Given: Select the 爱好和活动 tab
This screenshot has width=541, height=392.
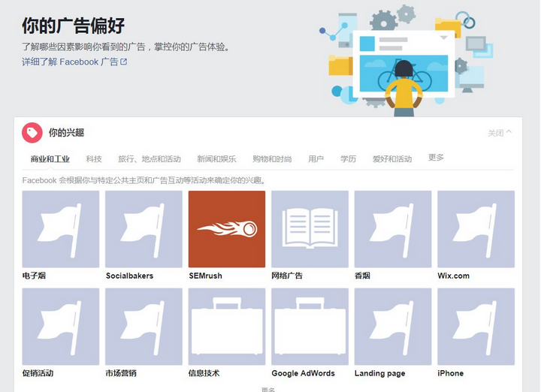Looking at the screenshot, I should [x=392, y=159].
